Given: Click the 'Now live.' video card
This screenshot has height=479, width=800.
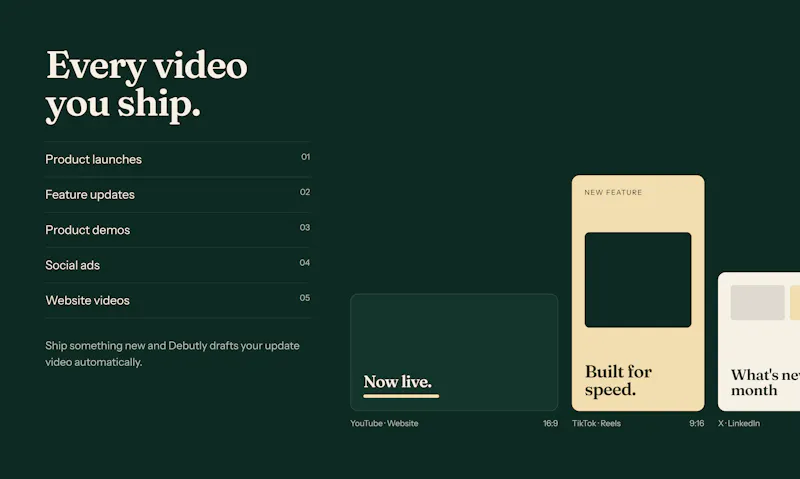Looking at the screenshot, I should pos(454,352).
